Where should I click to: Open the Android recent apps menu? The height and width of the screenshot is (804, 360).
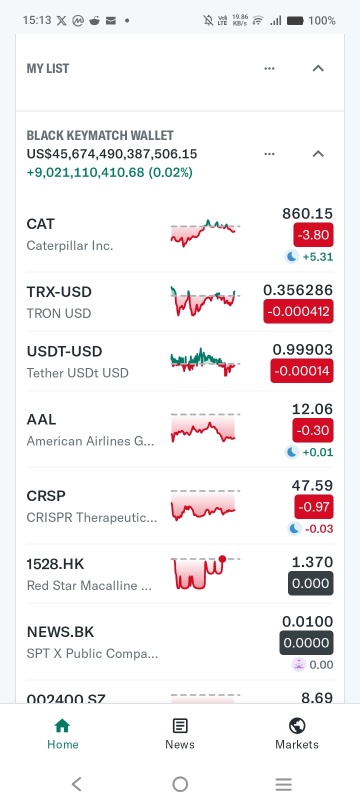[284, 783]
